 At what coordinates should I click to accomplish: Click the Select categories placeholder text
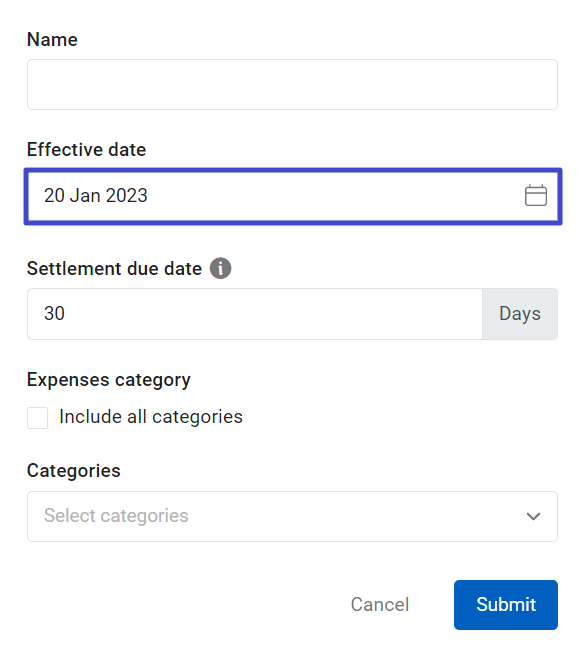[x=116, y=516]
